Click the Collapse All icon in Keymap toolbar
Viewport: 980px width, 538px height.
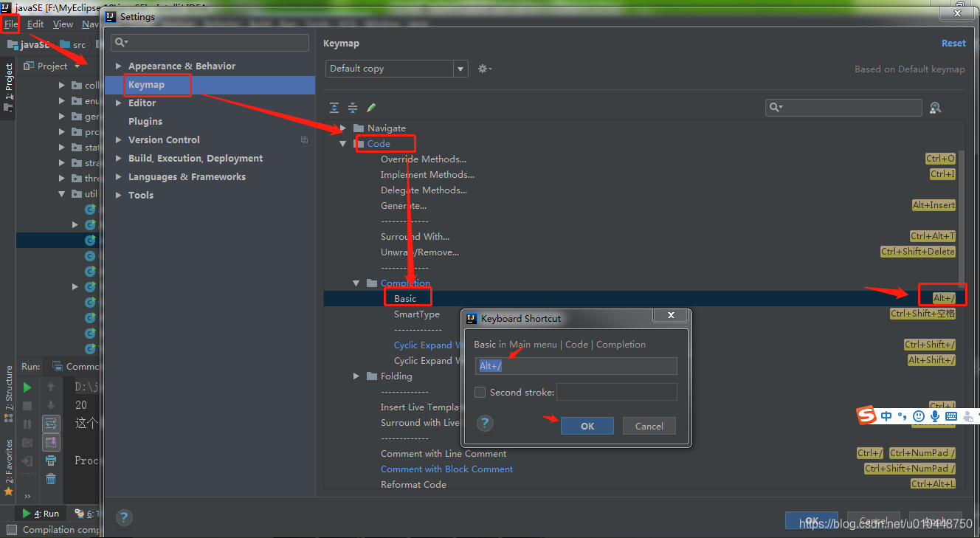coord(353,108)
